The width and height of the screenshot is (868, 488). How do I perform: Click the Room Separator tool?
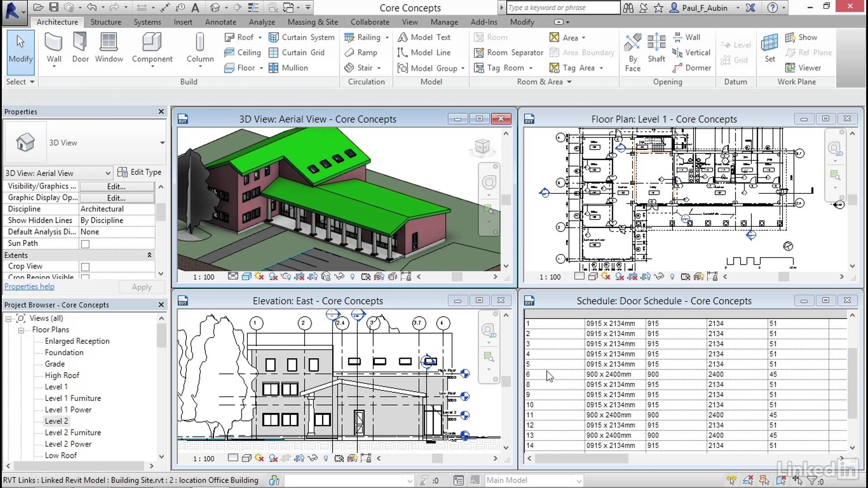pyautogui.click(x=509, y=52)
